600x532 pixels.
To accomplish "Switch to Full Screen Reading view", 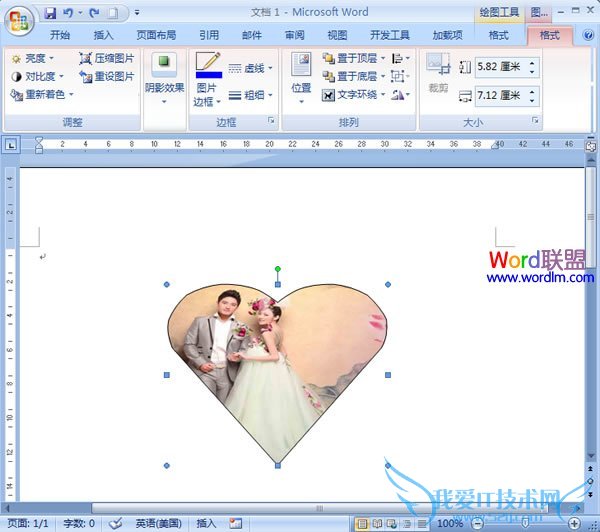I will point(377,523).
